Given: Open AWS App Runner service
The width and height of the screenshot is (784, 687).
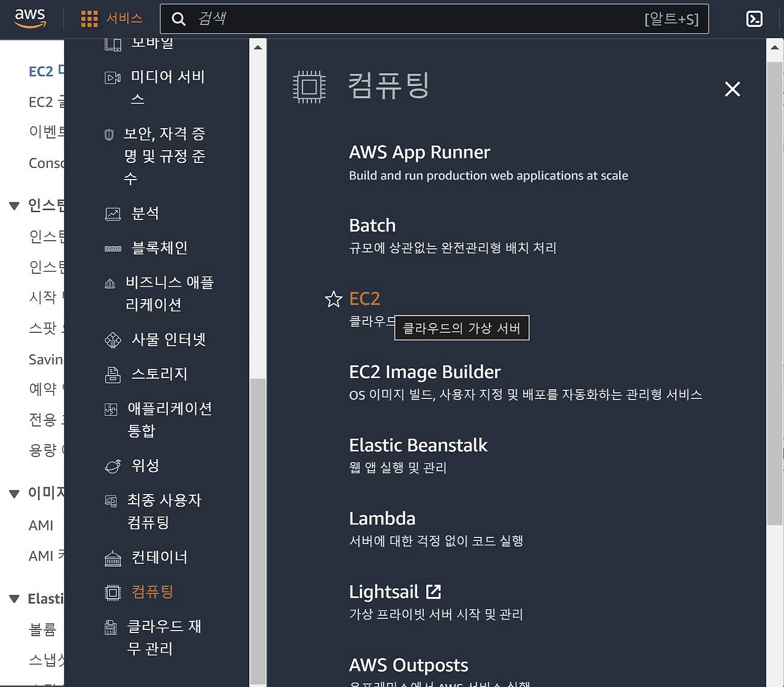Looking at the screenshot, I should [x=420, y=152].
